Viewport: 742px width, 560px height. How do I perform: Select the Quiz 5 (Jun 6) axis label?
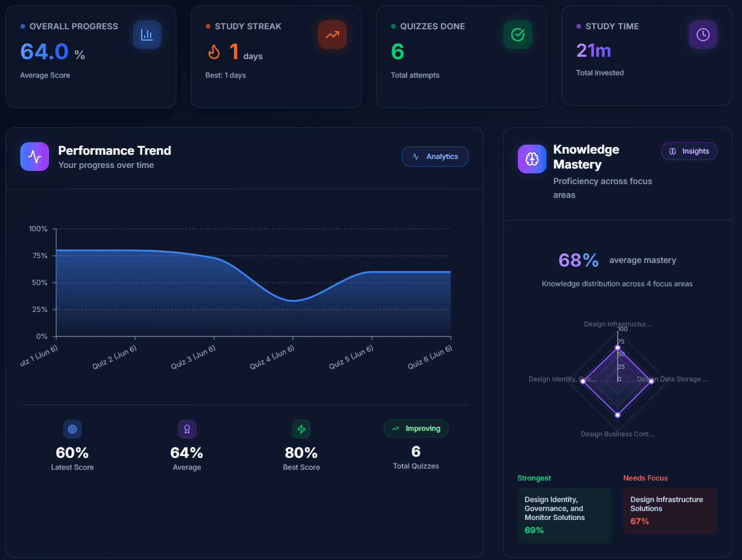[352, 357]
